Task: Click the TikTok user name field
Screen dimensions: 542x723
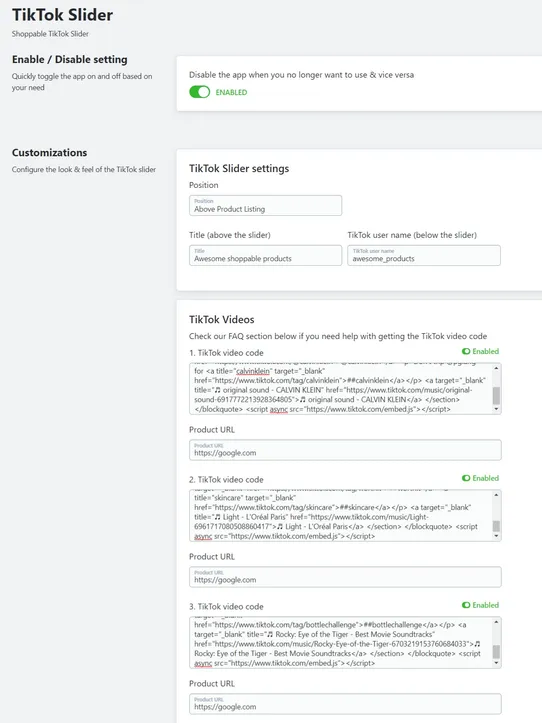Action: point(424,255)
